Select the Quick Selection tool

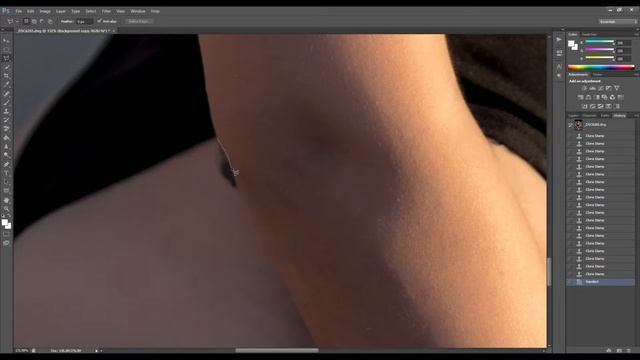(6, 67)
